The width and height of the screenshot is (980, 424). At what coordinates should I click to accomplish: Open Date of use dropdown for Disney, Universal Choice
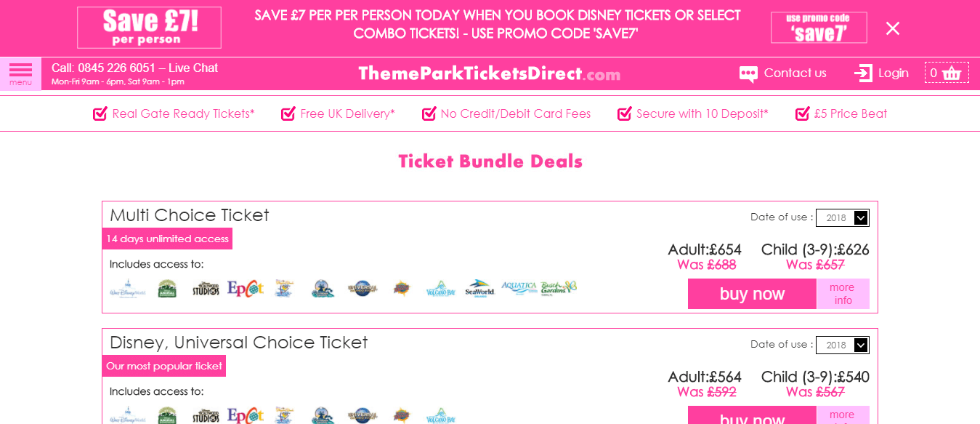coord(843,345)
